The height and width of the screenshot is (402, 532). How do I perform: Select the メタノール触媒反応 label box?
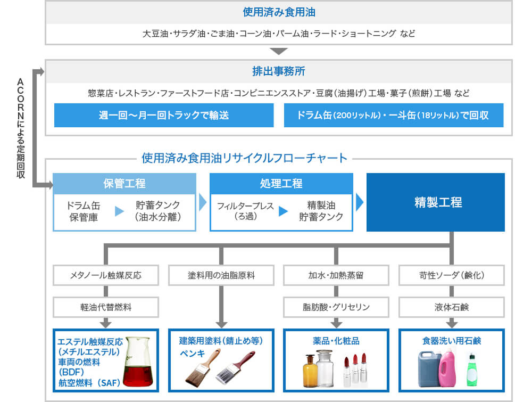point(106,275)
